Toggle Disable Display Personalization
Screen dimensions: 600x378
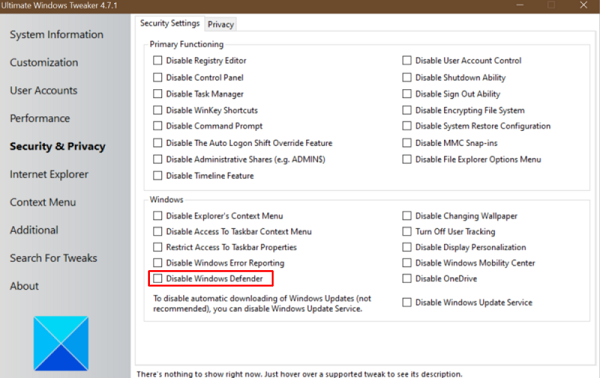pos(407,247)
